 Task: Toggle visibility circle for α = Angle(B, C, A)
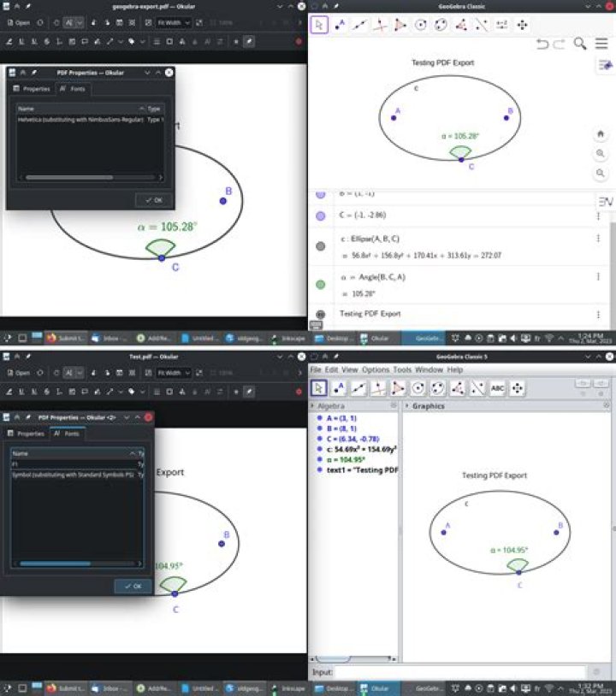(x=320, y=285)
